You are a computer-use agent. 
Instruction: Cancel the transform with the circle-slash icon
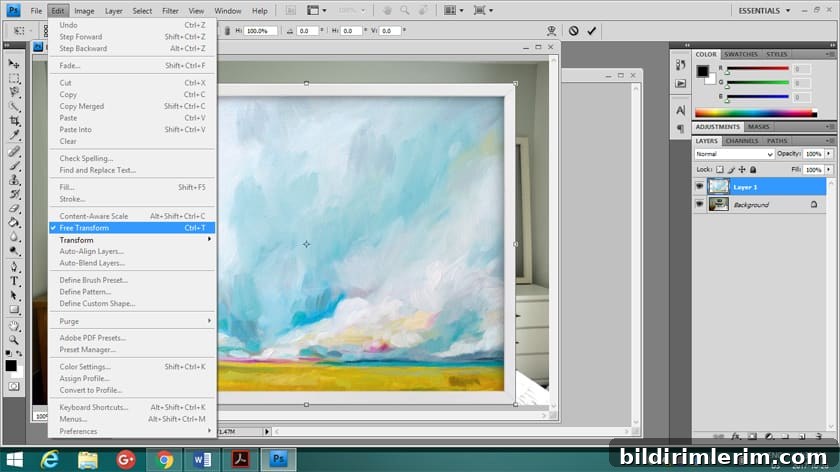[x=573, y=31]
